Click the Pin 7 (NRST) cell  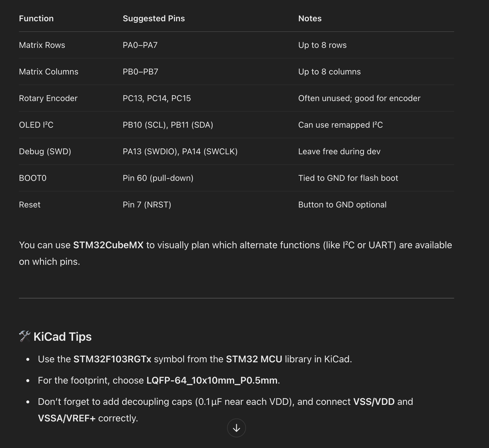[x=147, y=204]
